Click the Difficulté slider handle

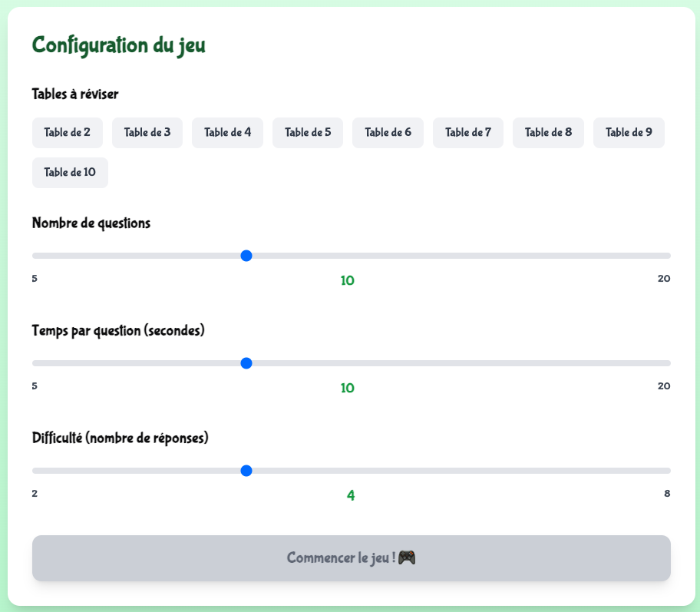(246, 471)
